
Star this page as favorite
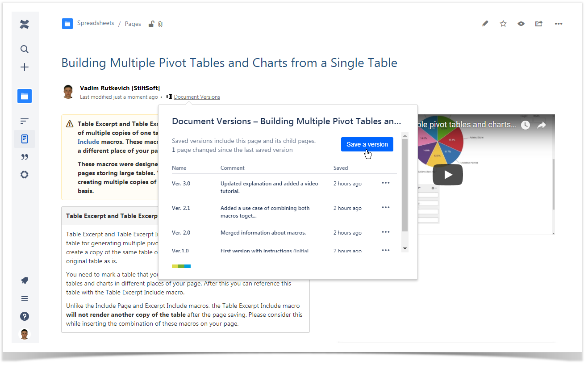click(503, 24)
